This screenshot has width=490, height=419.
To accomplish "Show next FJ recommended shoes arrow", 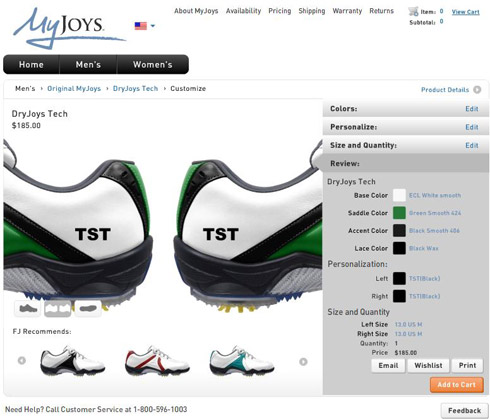I will click(x=303, y=361).
